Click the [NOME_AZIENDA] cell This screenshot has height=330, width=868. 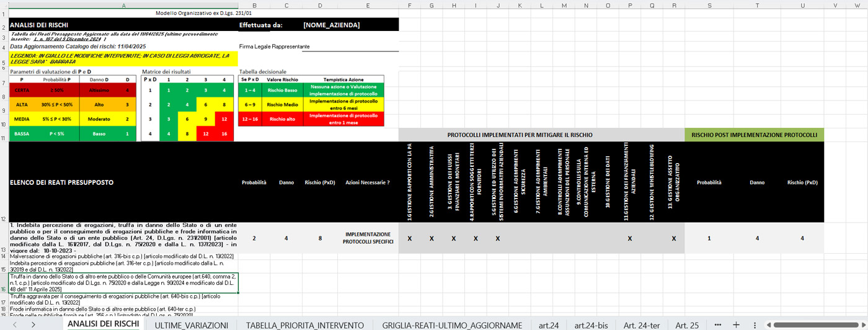coord(331,25)
